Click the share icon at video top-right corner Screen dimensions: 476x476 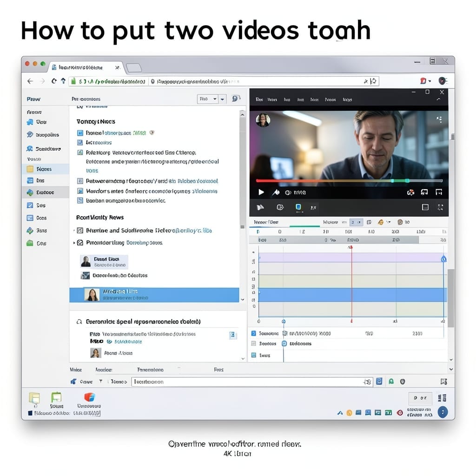click(439, 119)
